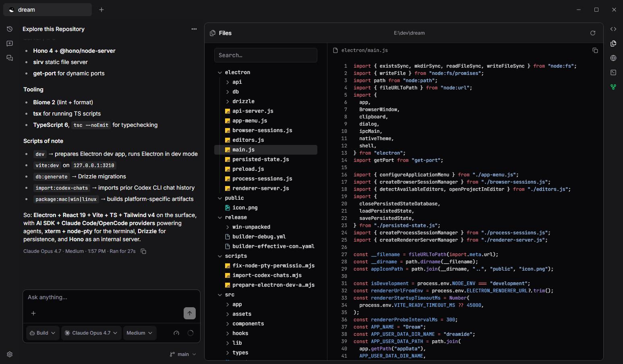Expand the components folder
The width and height of the screenshot is (623, 364).
[266, 324]
